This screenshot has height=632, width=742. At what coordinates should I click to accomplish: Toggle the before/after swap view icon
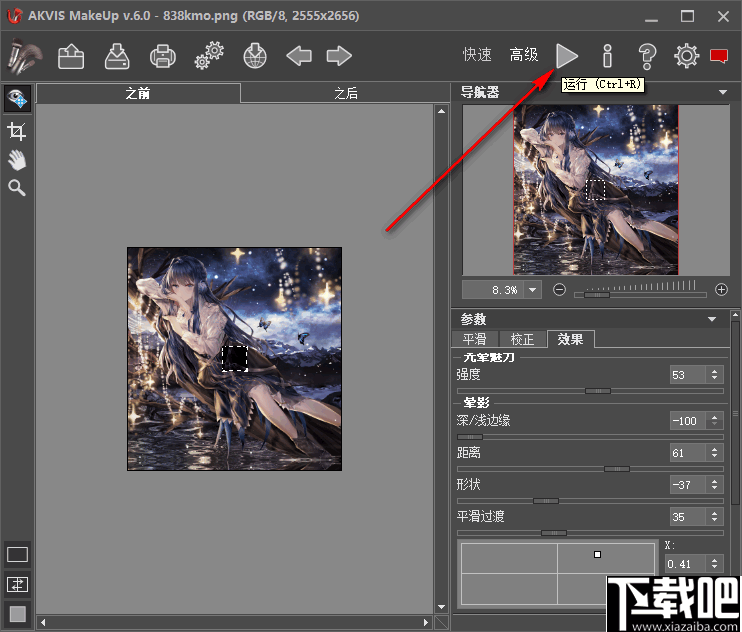tap(18, 585)
